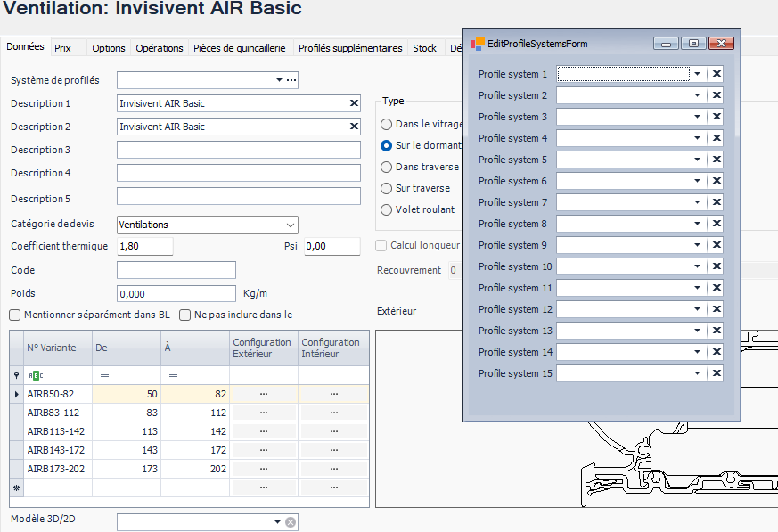778x532 pixels.
Task: Select the AIRB113-142 variant cell
Action: [x=58, y=431]
